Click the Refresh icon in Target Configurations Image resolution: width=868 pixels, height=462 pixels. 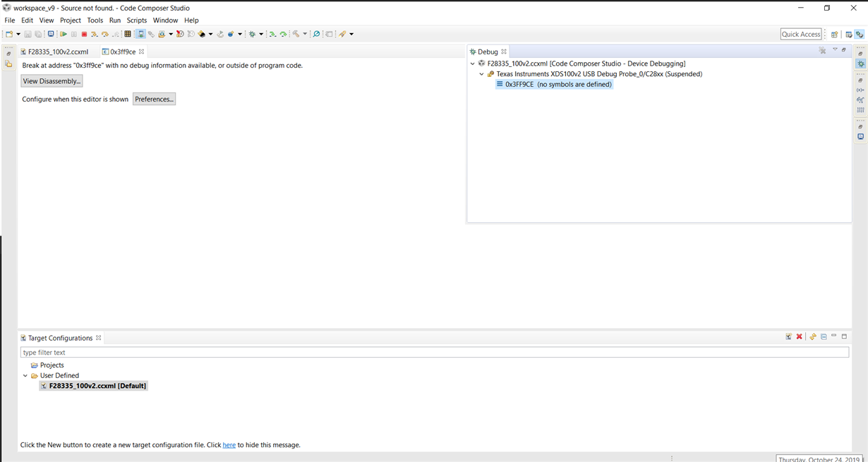click(x=813, y=337)
